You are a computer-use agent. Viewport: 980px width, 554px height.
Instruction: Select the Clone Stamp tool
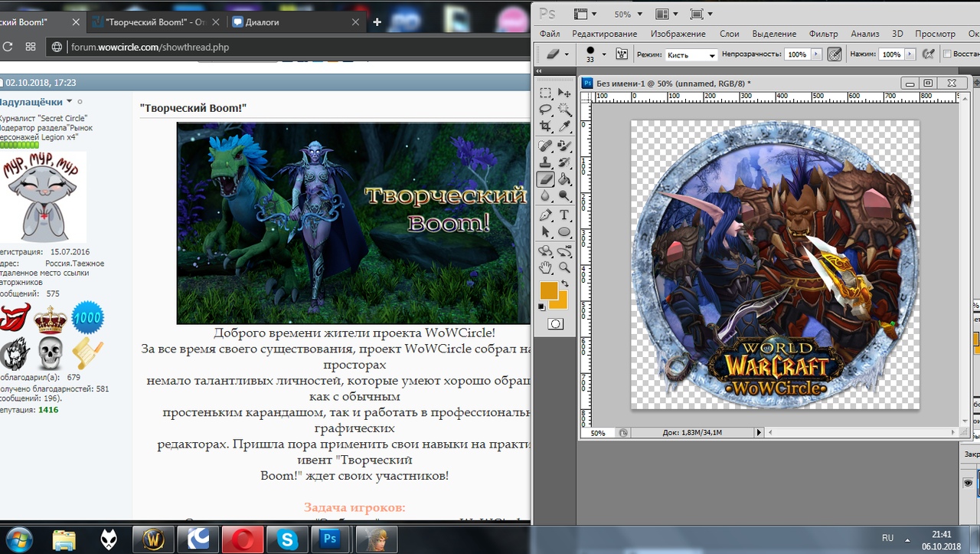tap(545, 162)
